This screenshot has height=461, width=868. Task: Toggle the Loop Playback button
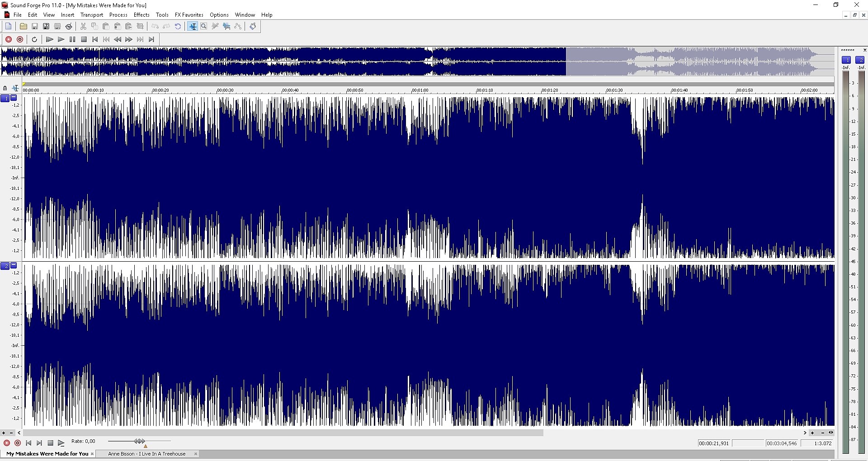pos(34,39)
